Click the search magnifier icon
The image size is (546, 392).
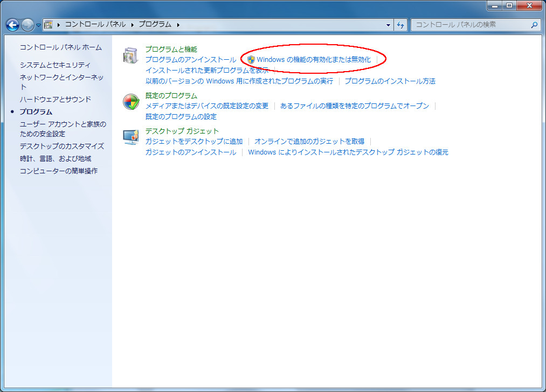click(534, 25)
